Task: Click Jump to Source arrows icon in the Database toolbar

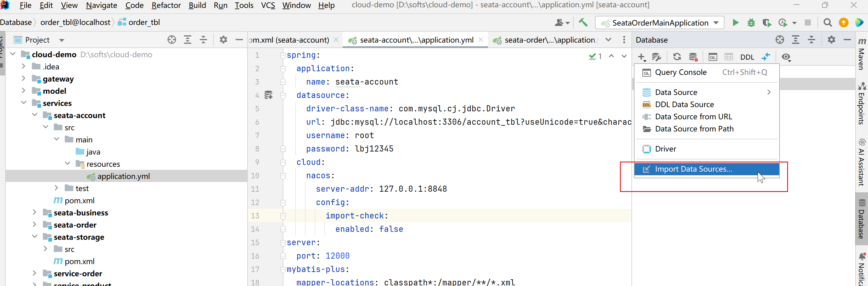Action: coord(766,57)
